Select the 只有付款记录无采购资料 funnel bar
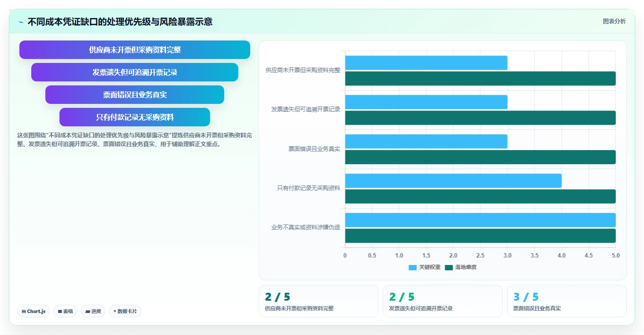 135,117
